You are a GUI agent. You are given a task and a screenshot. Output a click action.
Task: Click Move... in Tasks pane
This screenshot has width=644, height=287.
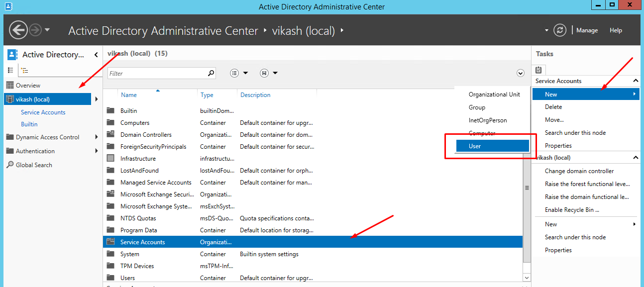tap(554, 120)
